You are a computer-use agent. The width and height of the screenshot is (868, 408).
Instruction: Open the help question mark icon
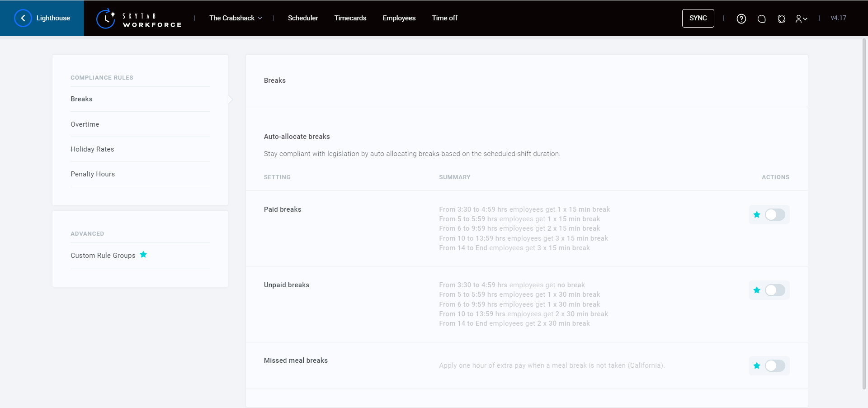tap(741, 19)
